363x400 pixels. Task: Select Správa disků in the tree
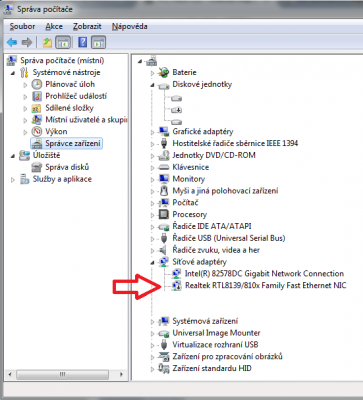click(67, 167)
